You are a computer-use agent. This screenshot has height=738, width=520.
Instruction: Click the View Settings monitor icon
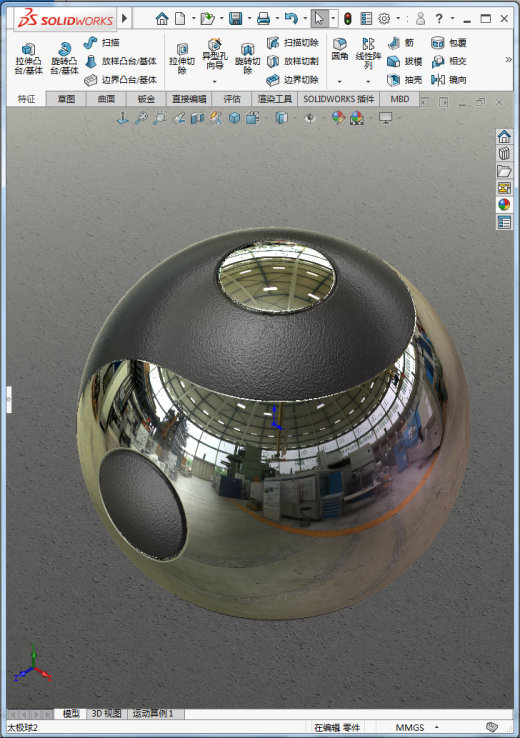[385, 118]
